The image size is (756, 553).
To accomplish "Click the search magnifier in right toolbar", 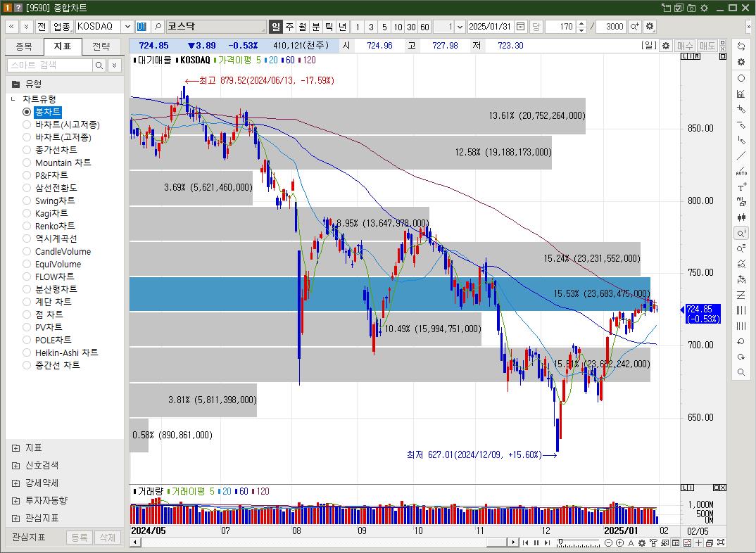I will click(741, 372).
